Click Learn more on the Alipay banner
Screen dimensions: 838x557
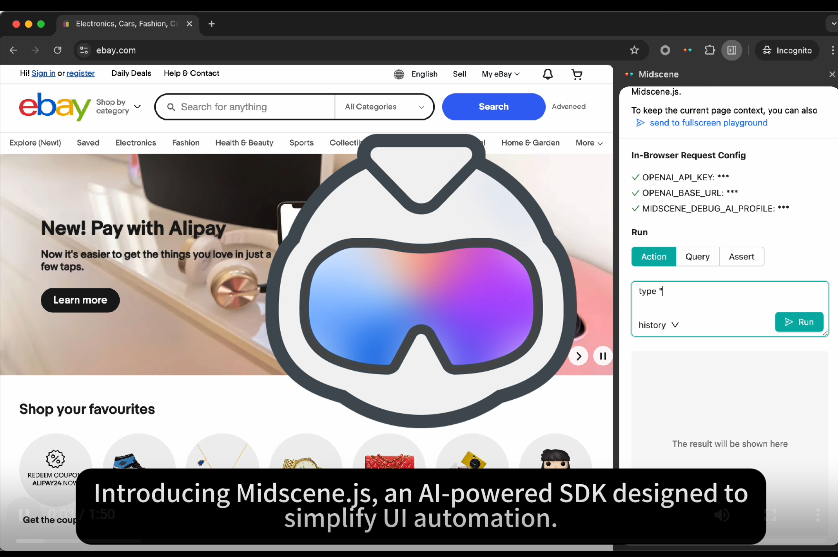[x=80, y=300]
